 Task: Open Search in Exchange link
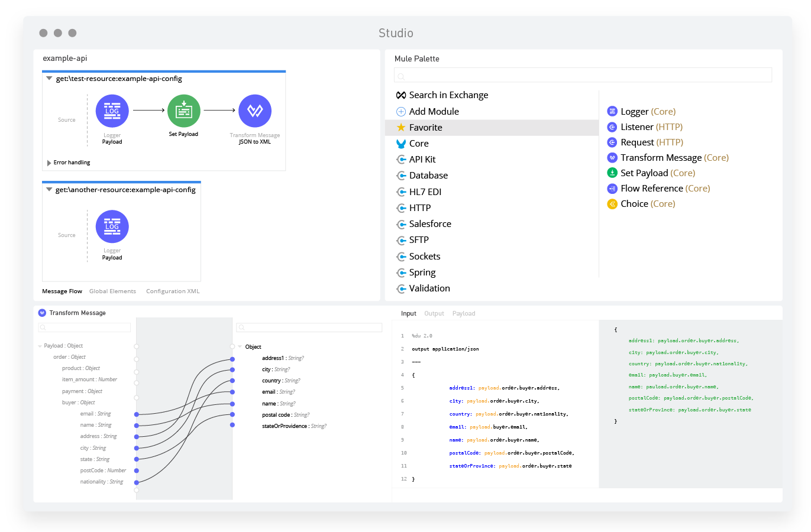click(449, 95)
